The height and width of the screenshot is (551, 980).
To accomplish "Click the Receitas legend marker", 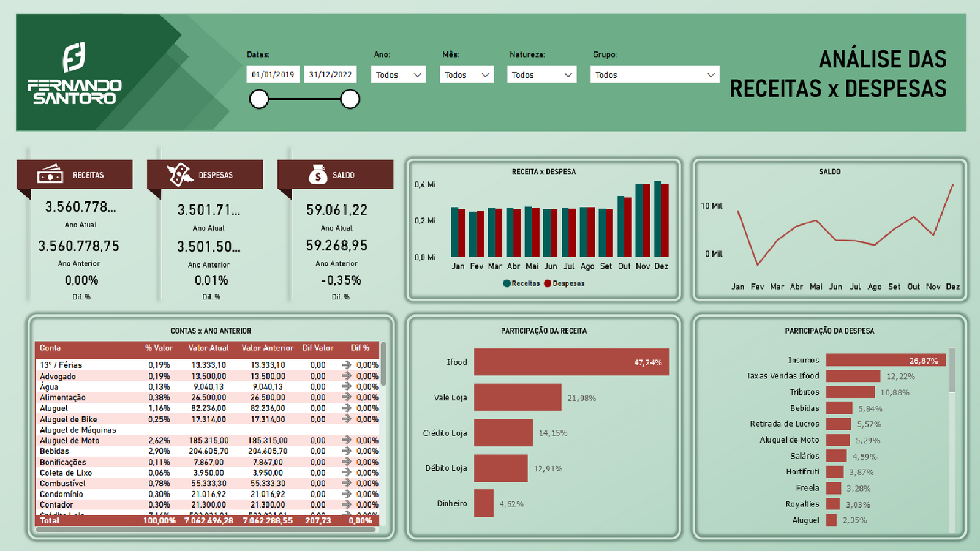I will pos(507,283).
